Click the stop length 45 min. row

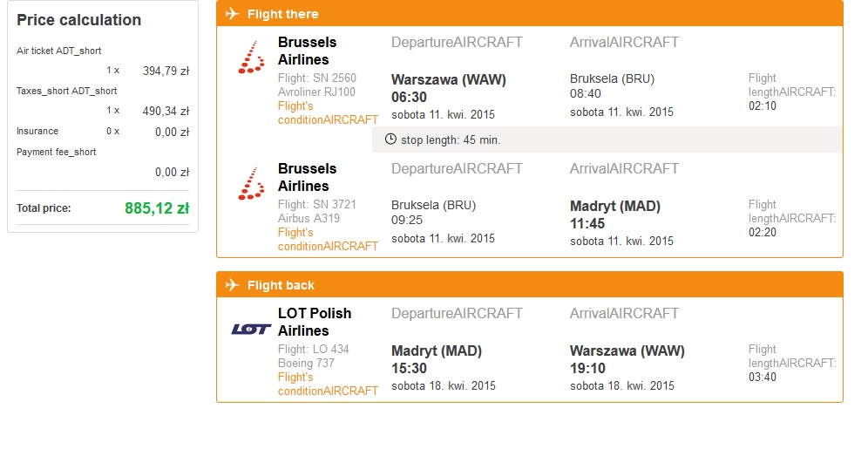(x=607, y=140)
